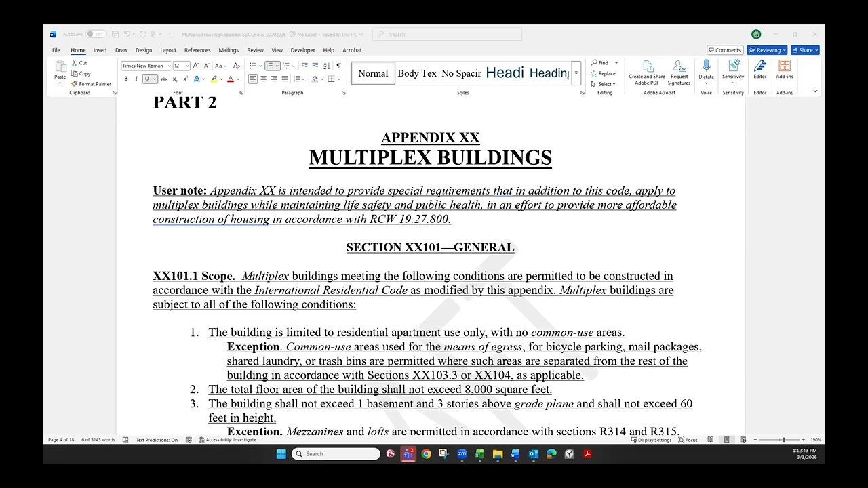Justify the paragraph text
This screenshot has height=488, width=868.
(x=284, y=79)
